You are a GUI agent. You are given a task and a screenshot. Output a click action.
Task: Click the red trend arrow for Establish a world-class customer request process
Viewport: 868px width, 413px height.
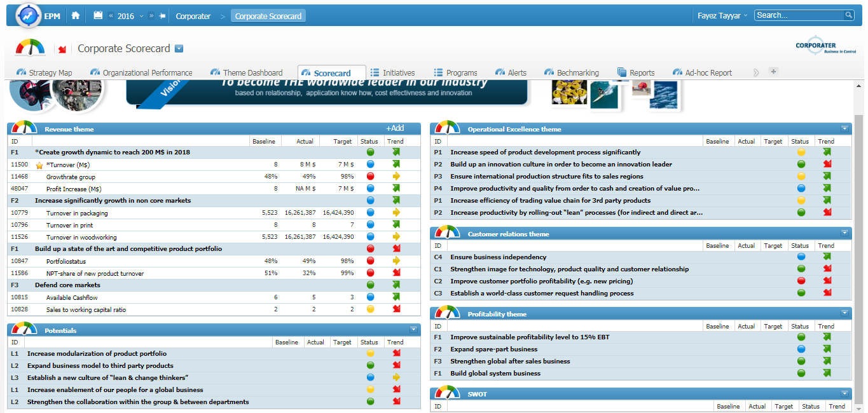click(x=827, y=294)
